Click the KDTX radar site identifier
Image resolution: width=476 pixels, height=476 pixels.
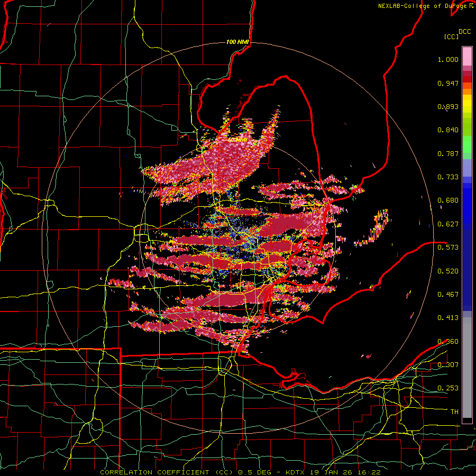pyautogui.click(x=296, y=472)
